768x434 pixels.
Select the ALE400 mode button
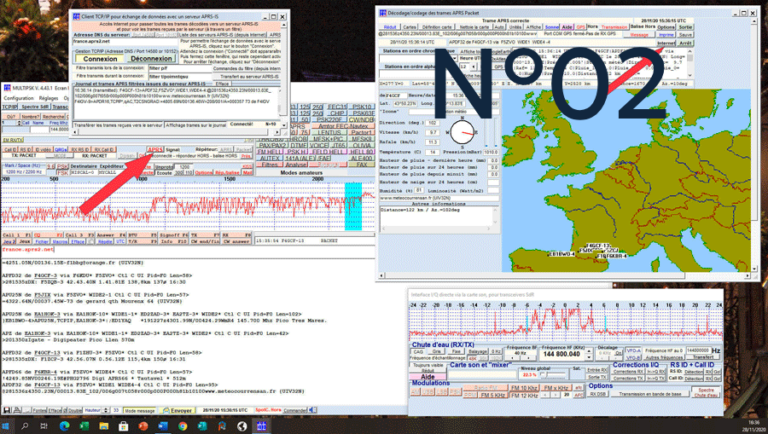click(362, 158)
